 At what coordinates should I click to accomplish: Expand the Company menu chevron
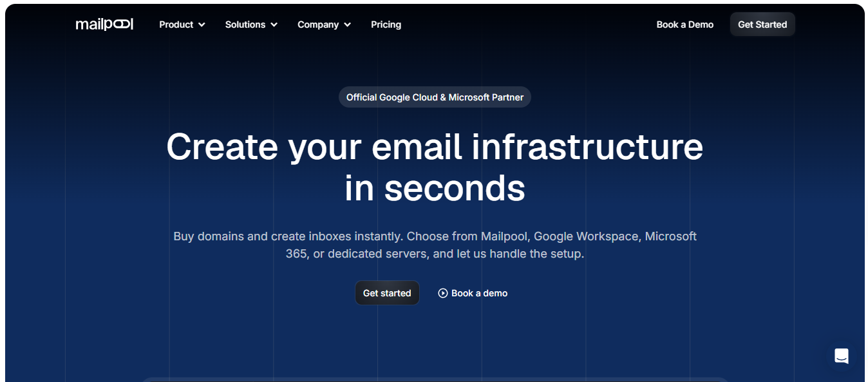pos(347,24)
